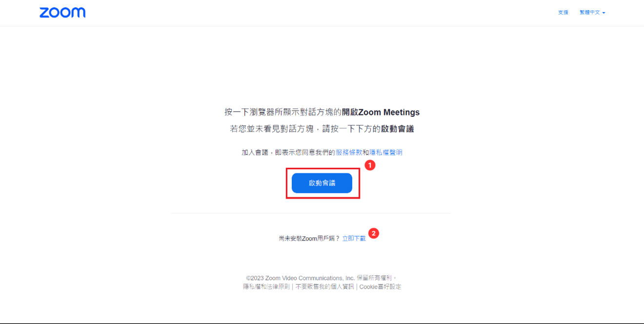This screenshot has width=644, height=324.
Task: Open Cookie喜好設定 footer link
Action: pyautogui.click(x=381, y=287)
